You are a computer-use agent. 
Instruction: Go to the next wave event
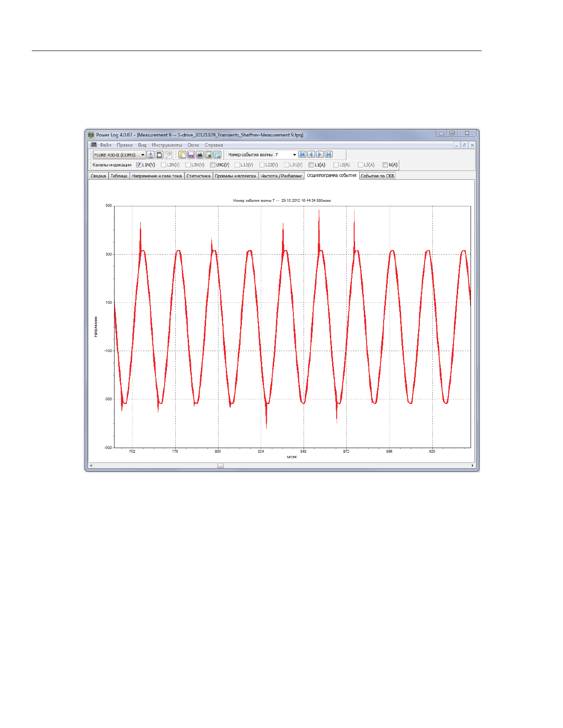[x=320, y=154]
